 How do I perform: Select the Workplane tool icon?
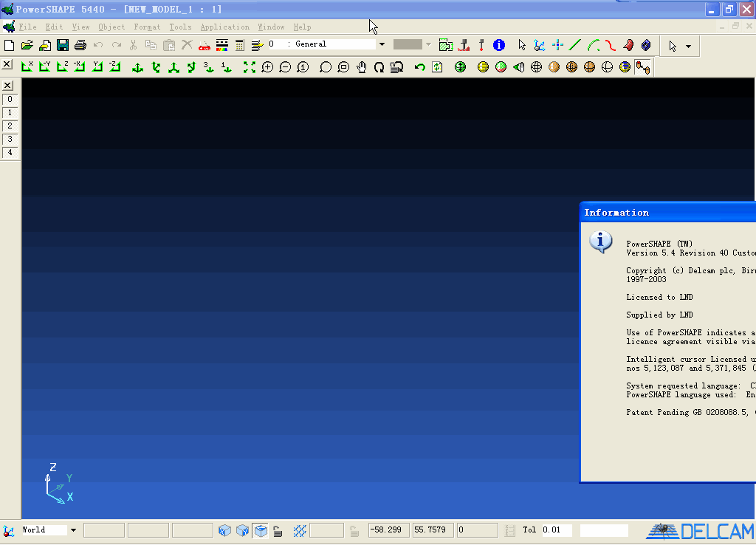pos(540,45)
